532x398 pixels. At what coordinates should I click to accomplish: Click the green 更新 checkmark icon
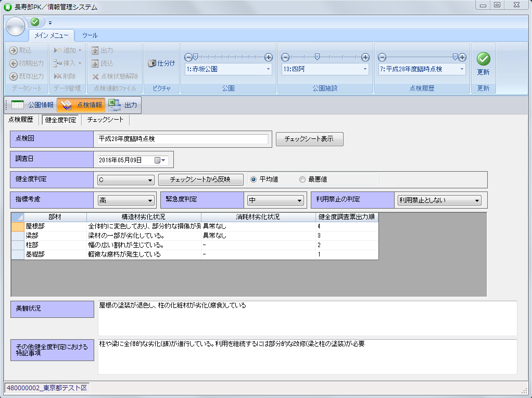483,59
